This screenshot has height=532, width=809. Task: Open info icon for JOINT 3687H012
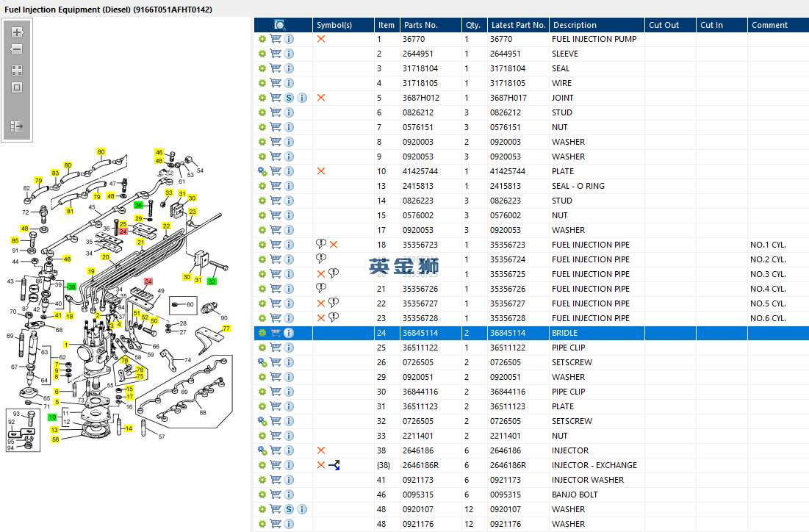pyautogui.click(x=302, y=98)
